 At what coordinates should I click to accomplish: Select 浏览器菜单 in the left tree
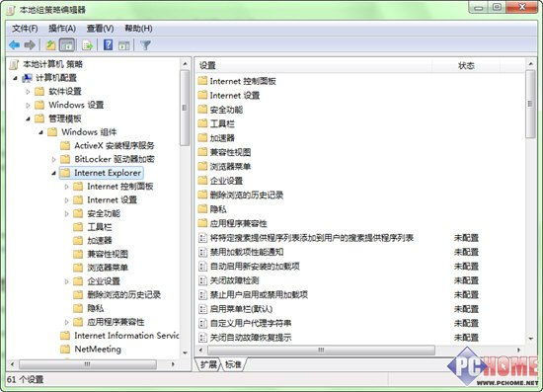(x=108, y=268)
